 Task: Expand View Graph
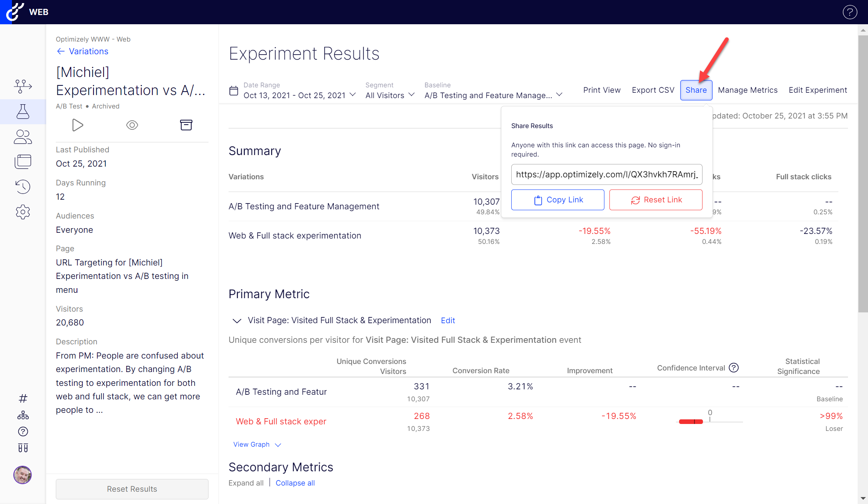(x=257, y=444)
